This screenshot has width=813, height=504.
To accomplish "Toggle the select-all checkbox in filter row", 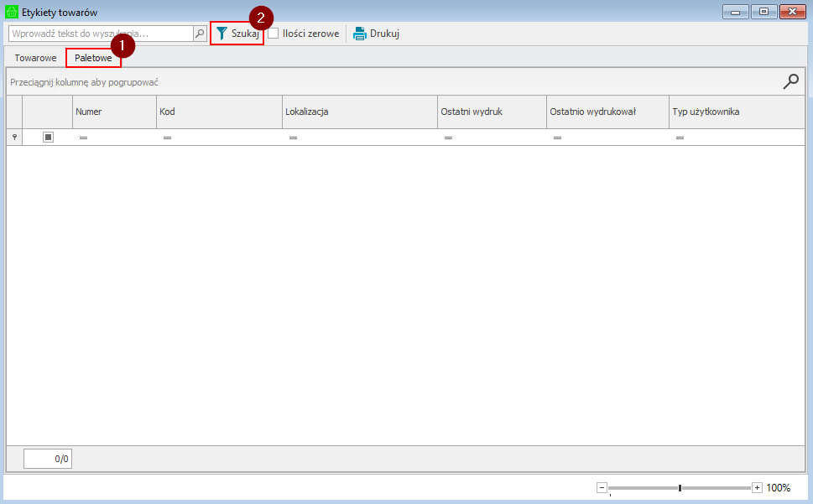I will click(48, 137).
